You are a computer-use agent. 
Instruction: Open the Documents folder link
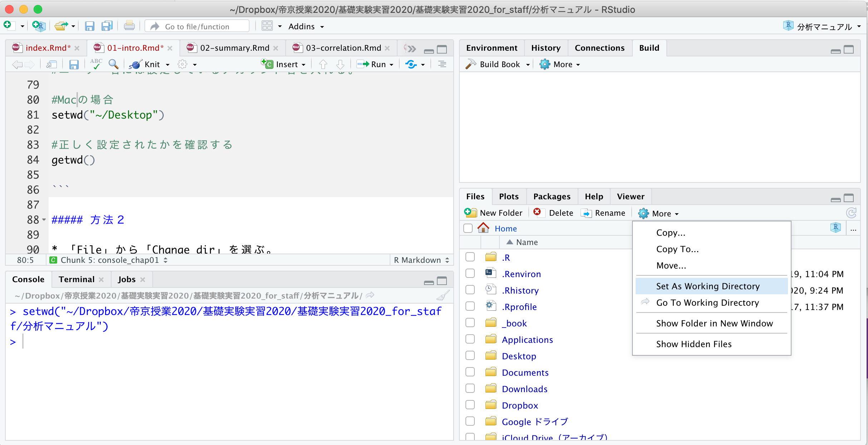(525, 372)
